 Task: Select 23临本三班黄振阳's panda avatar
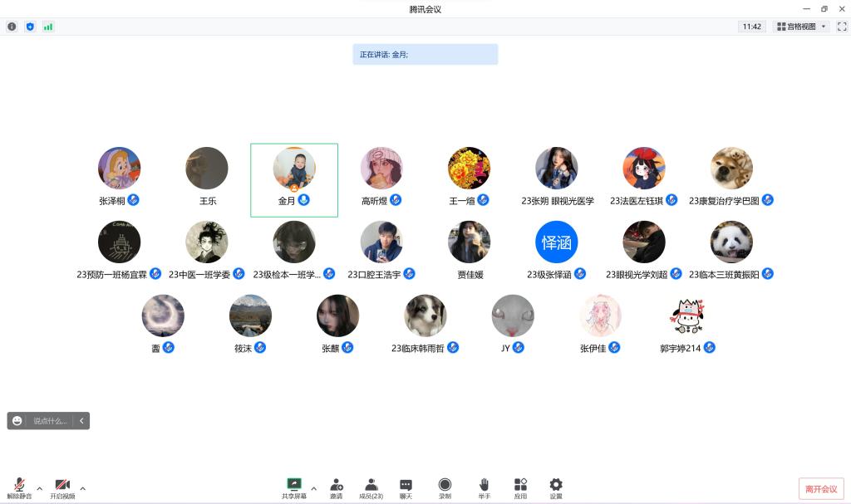click(731, 242)
